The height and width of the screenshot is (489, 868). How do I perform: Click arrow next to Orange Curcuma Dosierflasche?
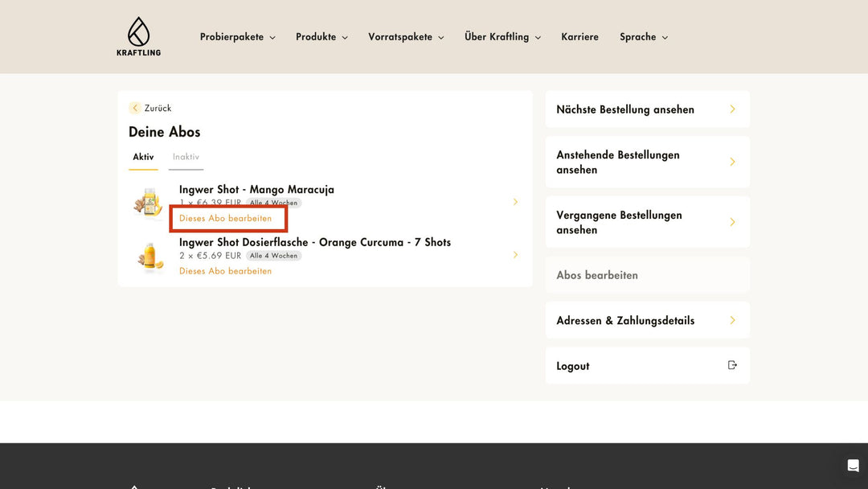[x=515, y=255]
